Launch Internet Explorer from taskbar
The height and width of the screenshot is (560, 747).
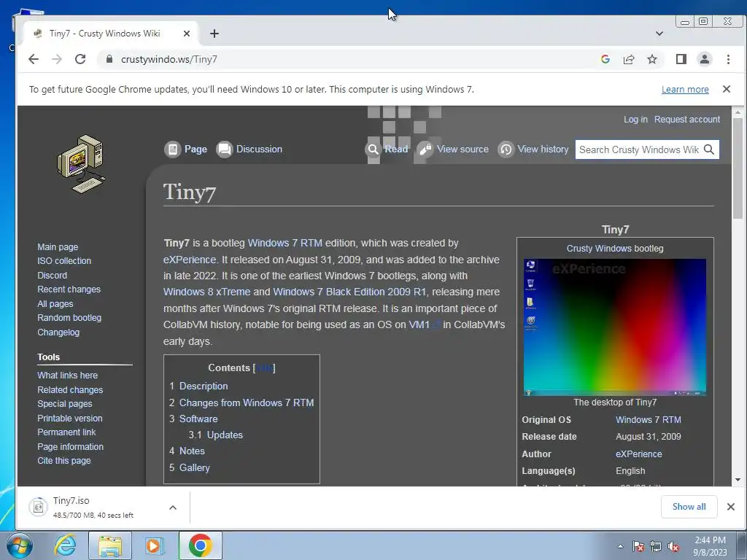[65, 545]
